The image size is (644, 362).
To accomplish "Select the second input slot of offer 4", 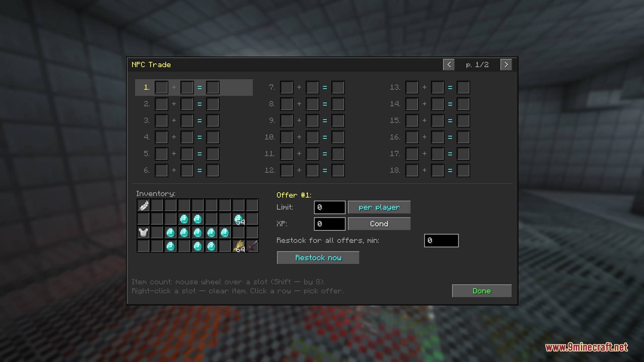I will click(x=187, y=137).
